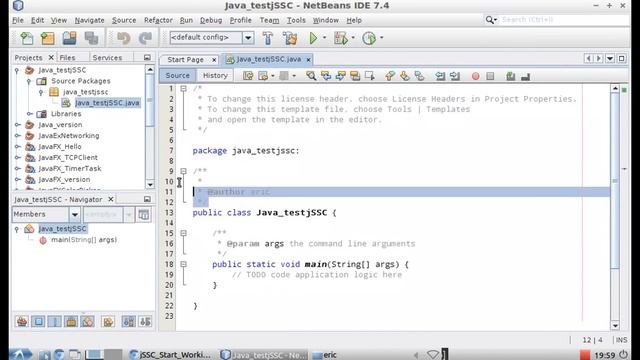Maximize the editor window button

click(x=621, y=58)
